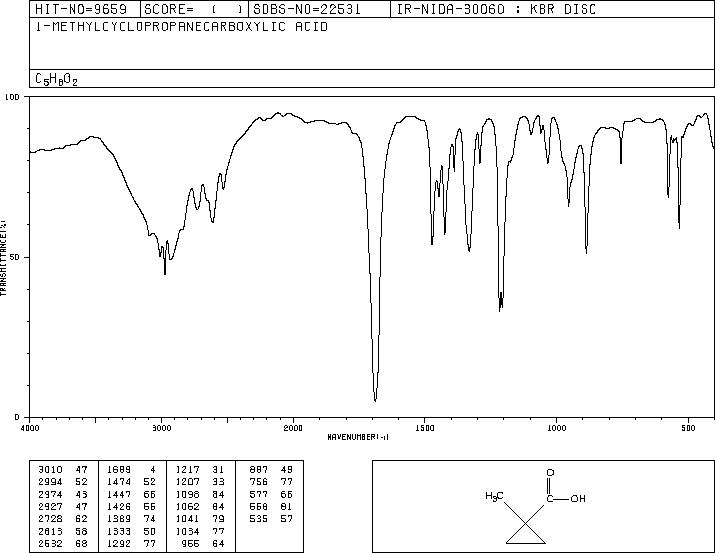Click the 1000 wavenumber axis label
The height and width of the screenshot is (553, 715).
click(x=556, y=428)
